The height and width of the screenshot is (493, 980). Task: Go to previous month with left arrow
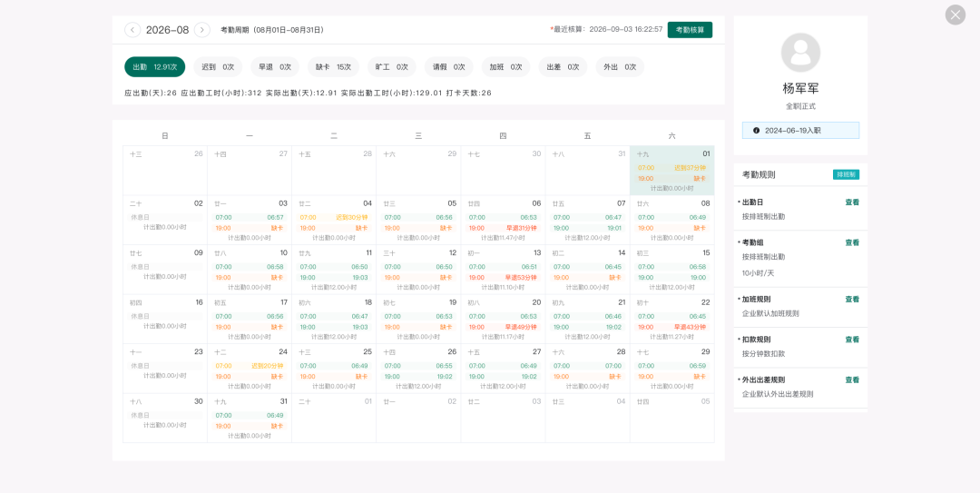[132, 30]
